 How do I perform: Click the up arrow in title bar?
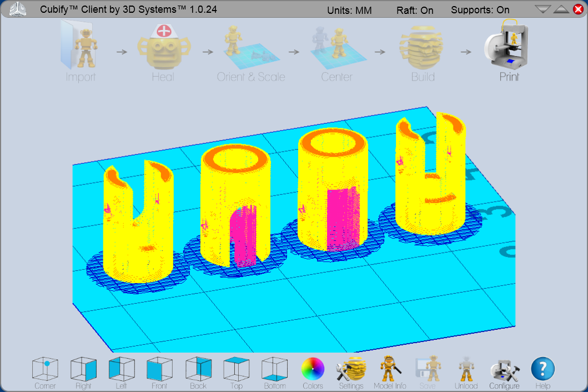(560, 8)
